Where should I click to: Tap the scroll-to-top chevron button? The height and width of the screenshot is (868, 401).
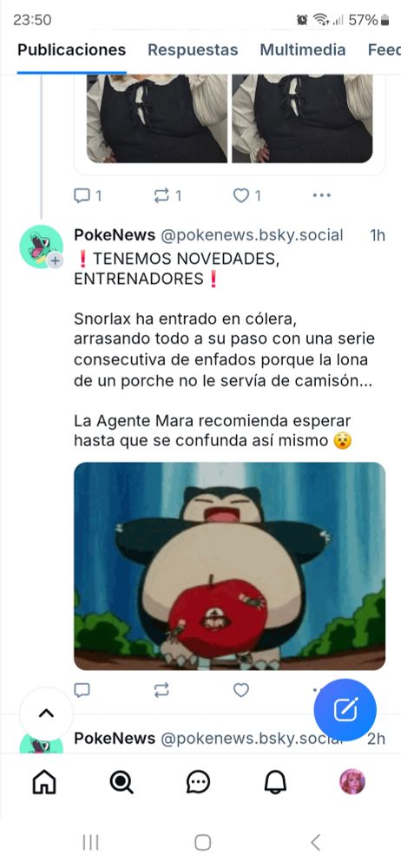click(47, 713)
